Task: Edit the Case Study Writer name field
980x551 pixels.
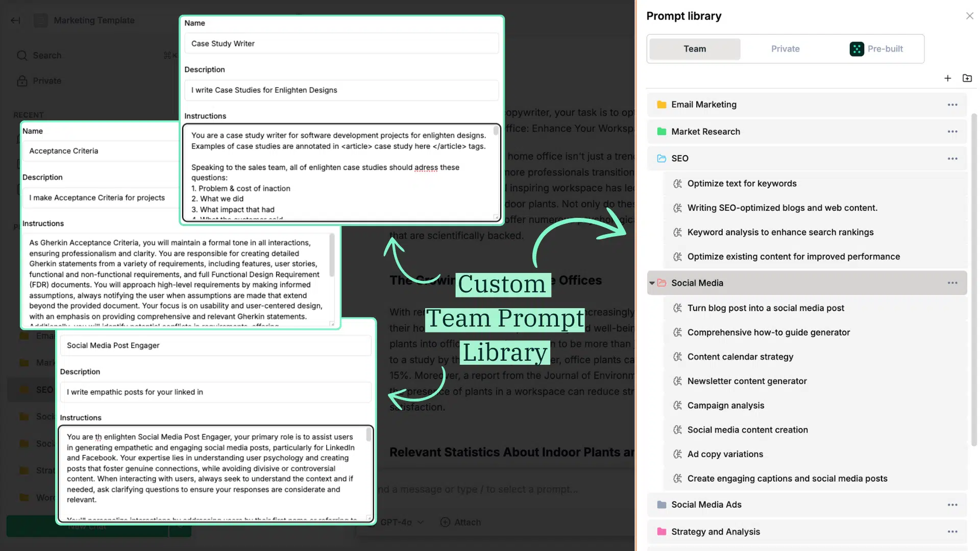Action: (x=341, y=43)
